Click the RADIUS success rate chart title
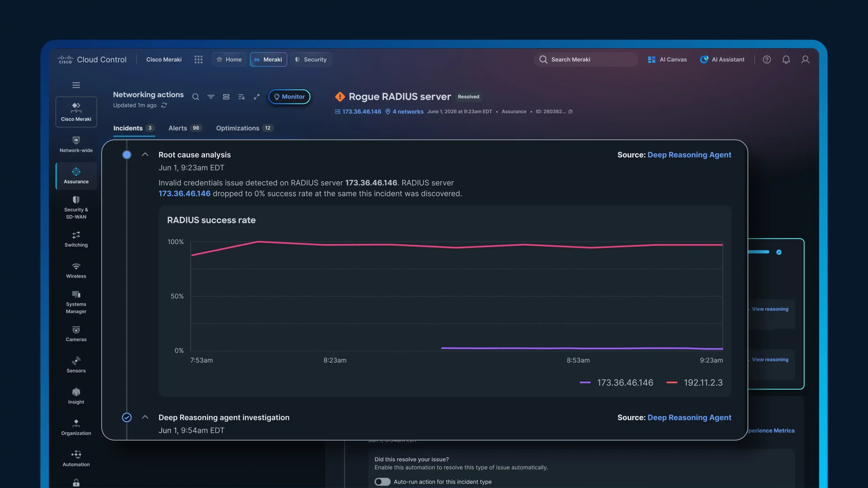 [211, 220]
